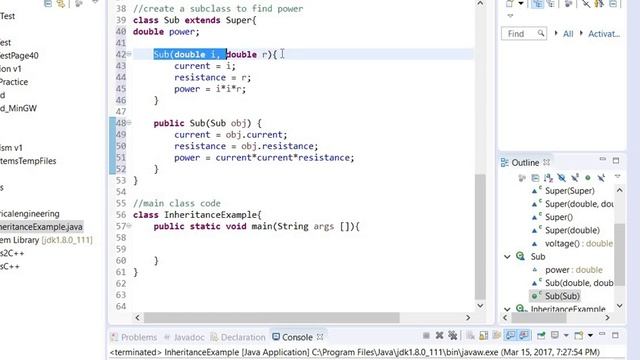Toggle show console on standard output change
This screenshot has height=360, width=640.
coord(511,336)
